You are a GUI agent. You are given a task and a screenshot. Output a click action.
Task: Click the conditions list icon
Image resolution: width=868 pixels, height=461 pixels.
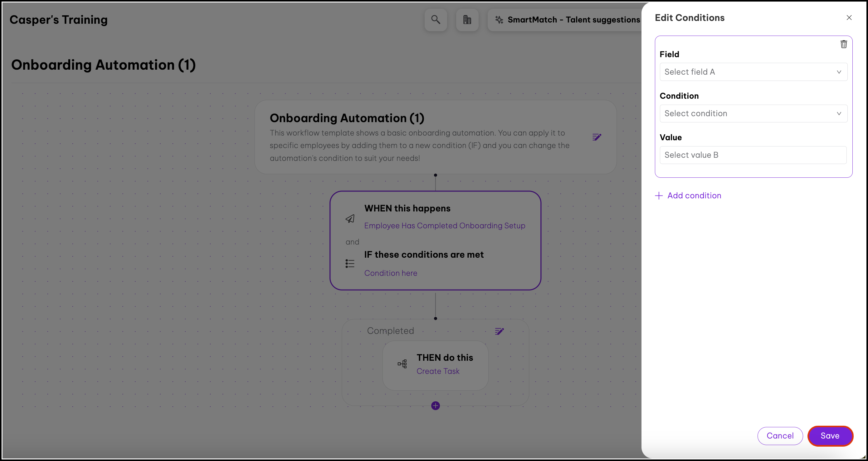pos(350,263)
